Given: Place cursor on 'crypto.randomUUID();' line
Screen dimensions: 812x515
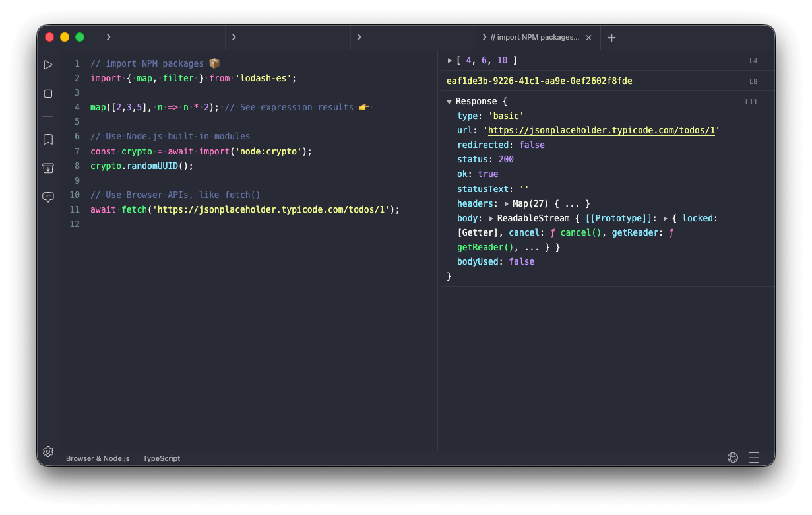Looking at the screenshot, I should 142,166.
